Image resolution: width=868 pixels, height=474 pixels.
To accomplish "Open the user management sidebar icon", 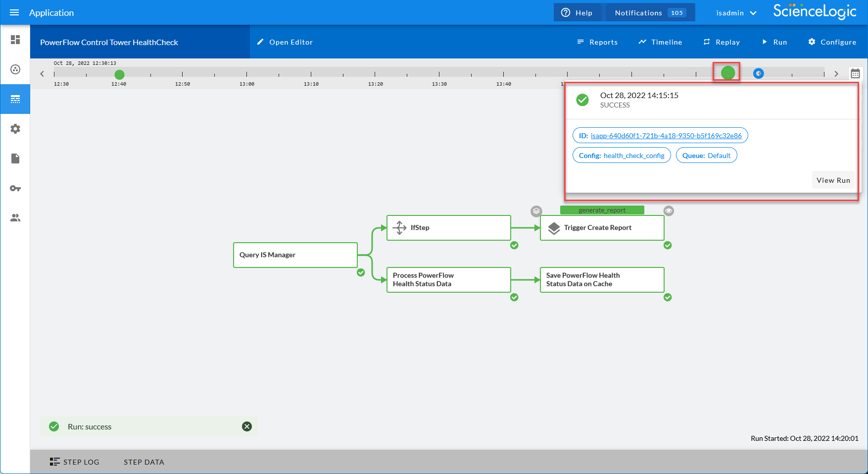I will coord(15,218).
